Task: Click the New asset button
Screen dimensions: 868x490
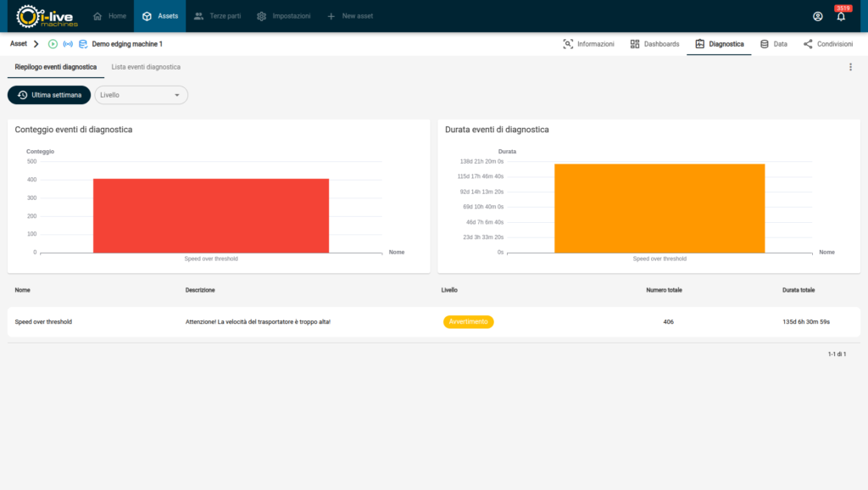Action: click(x=349, y=16)
